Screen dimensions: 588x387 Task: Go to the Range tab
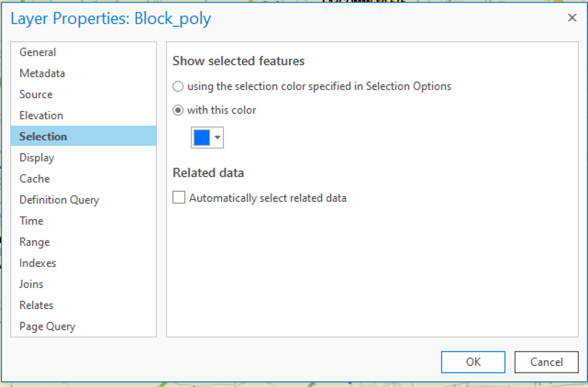pyautogui.click(x=35, y=242)
